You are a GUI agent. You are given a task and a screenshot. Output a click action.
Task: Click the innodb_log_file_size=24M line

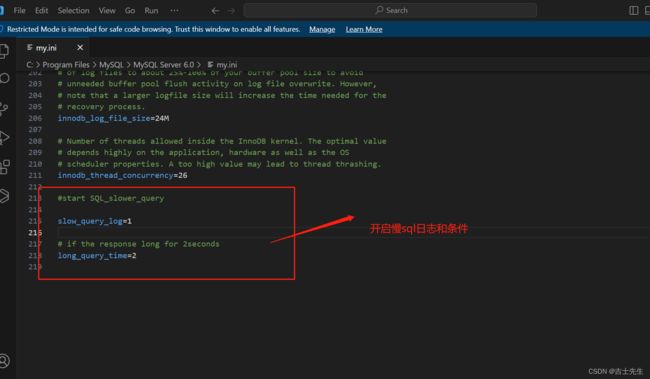tap(113, 118)
